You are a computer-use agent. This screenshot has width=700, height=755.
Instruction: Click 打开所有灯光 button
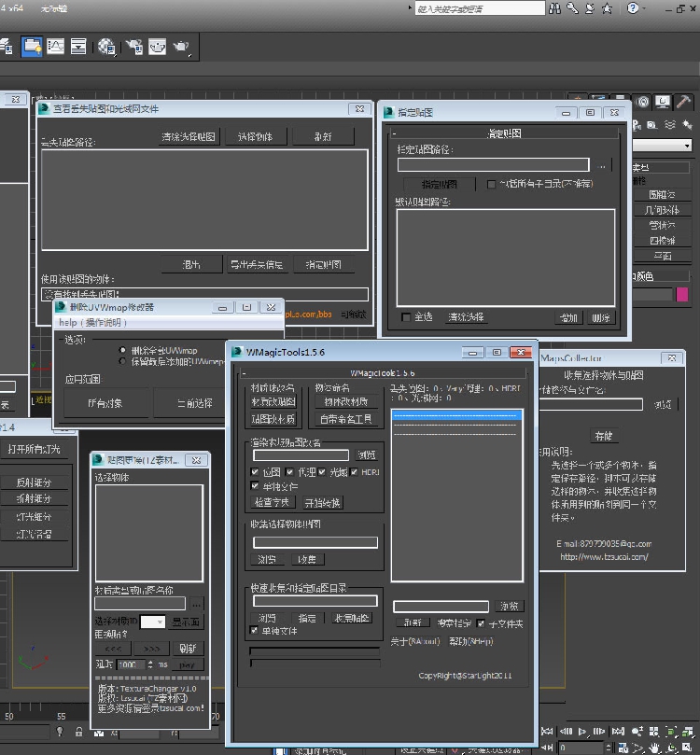(x=35, y=449)
